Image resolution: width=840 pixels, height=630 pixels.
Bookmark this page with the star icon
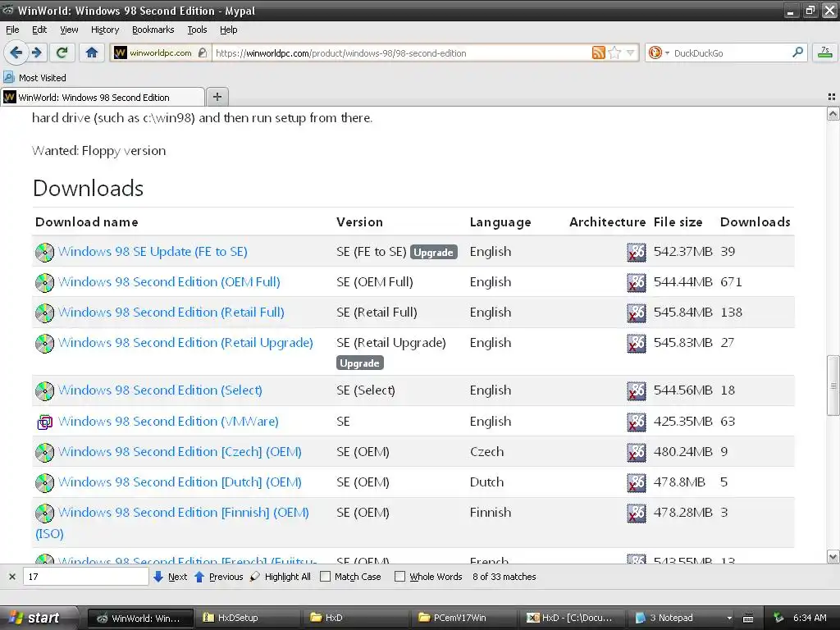click(x=614, y=52)
